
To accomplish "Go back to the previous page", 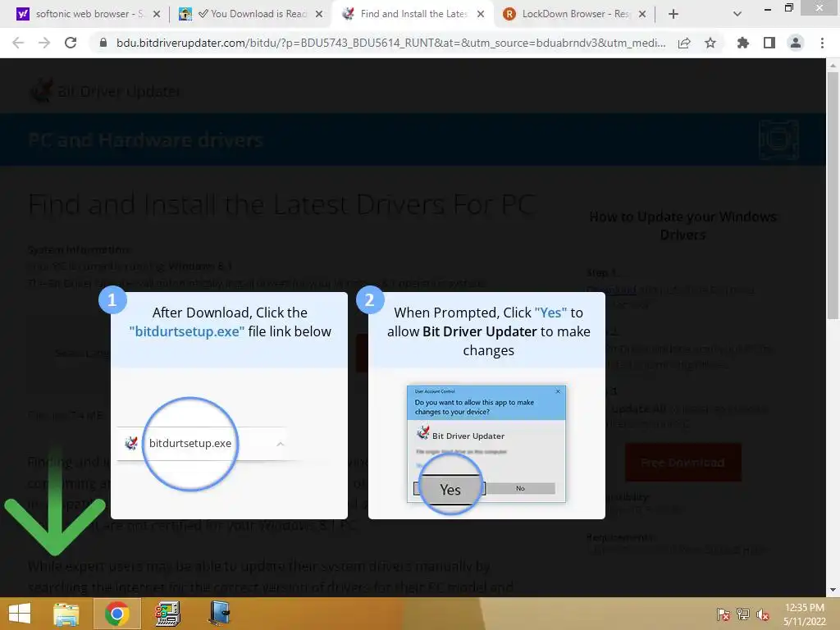I will coord(18,43).
